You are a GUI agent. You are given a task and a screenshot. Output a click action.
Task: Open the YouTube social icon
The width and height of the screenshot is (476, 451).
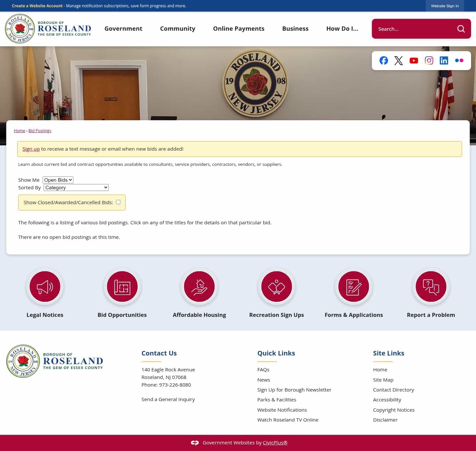[x=414, y=60]
